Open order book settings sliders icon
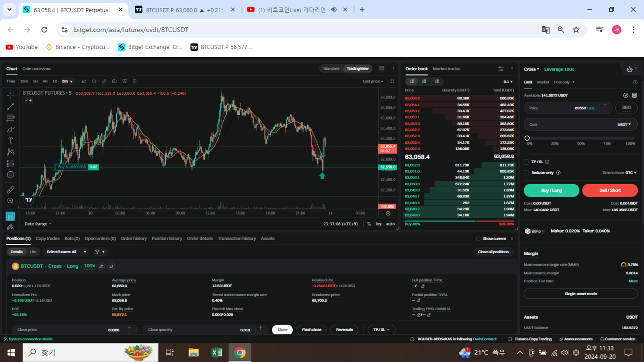This screenshot has width=644, height=362. [x=501, y=69]
